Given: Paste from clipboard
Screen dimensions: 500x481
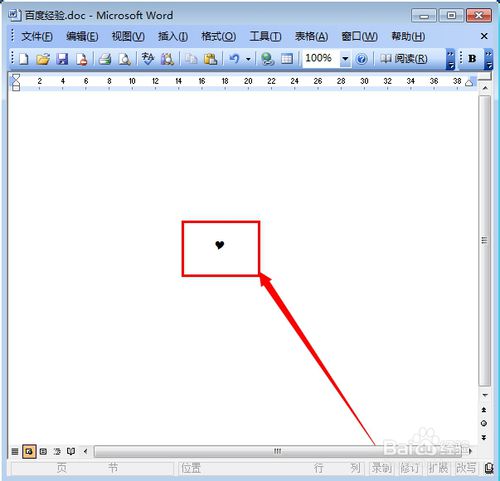Looking at the screenshot, I should pyautogui.click(x=211, y=59).
